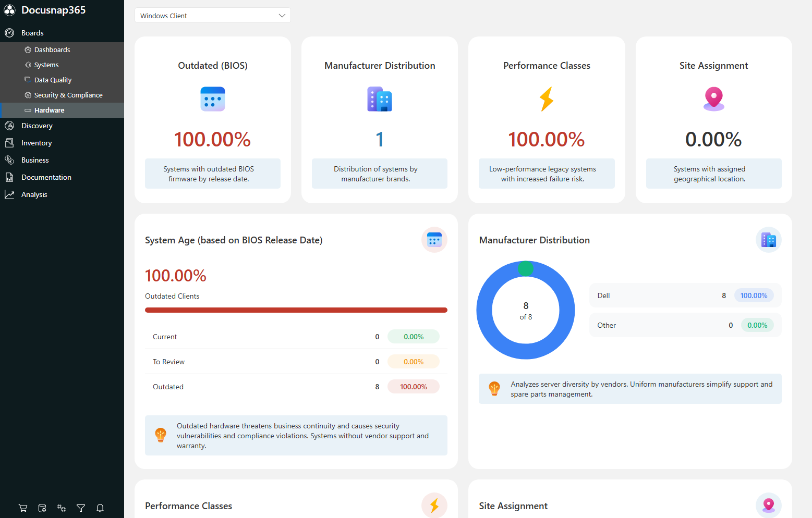Open the shopping cart icon in sidebar footer

(23, 508)
